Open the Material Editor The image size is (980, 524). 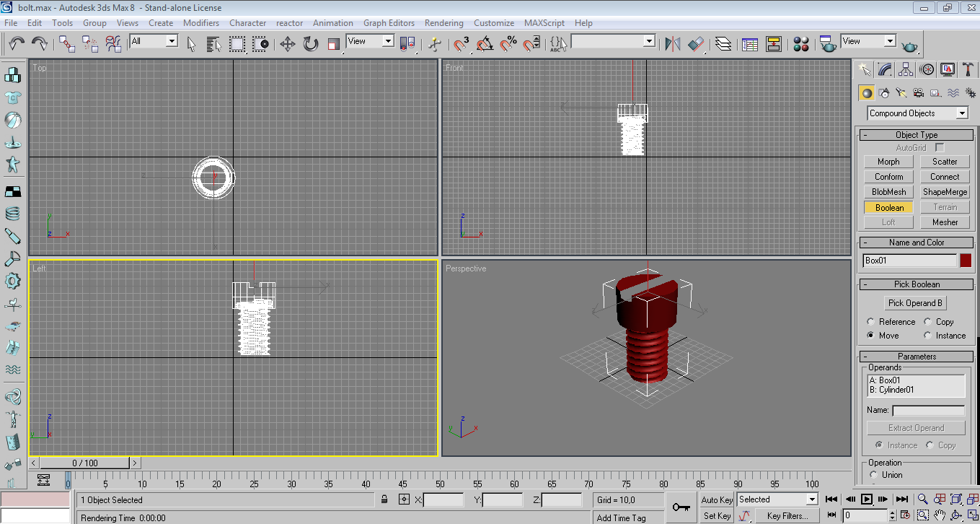point(800,44)
